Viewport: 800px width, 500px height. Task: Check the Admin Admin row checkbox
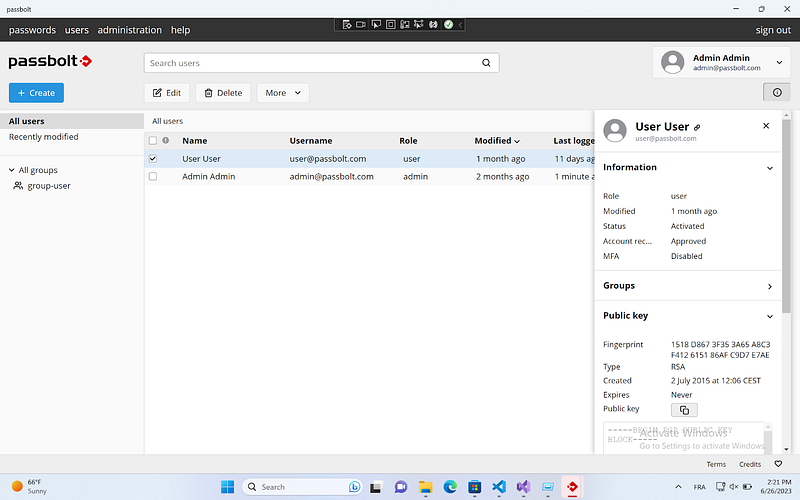[153, 177]
